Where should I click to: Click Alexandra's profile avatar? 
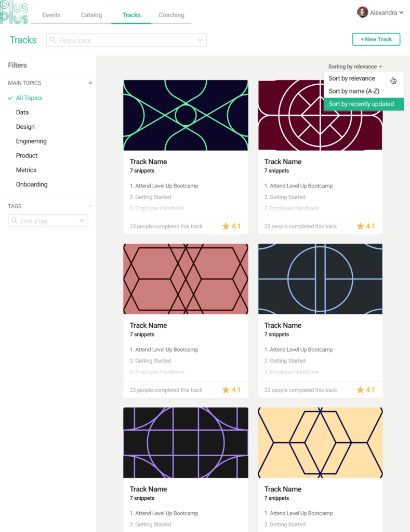pyautogui.click(x=363, y=12)
